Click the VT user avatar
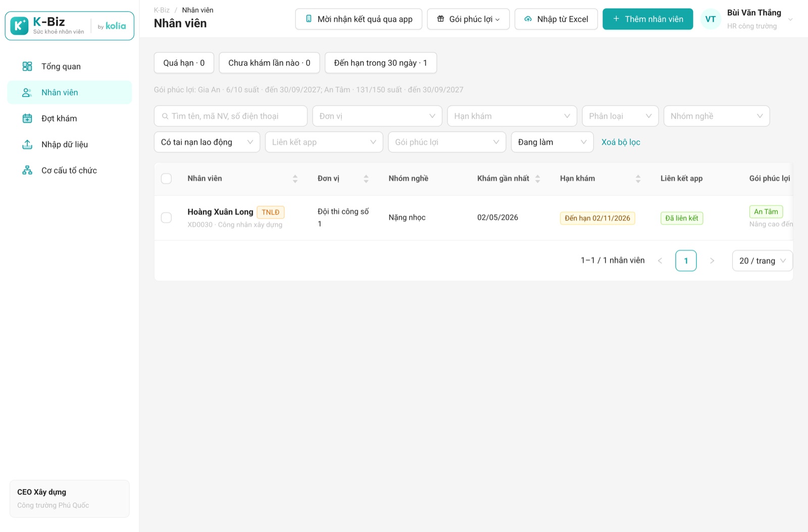Image resolution: width=808 pixels, height=532 pixels. tap(711, 19)
